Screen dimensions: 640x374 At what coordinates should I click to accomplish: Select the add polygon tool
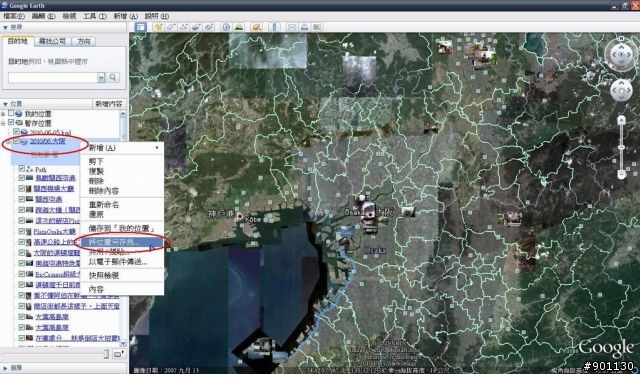171,27
